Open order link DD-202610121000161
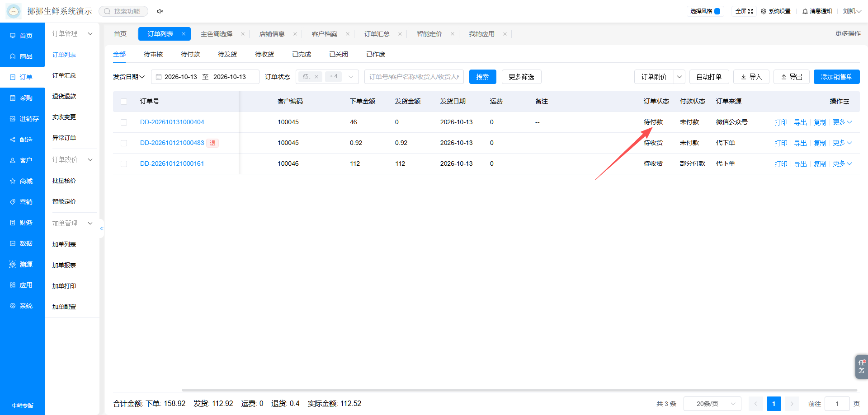 (x=172, y=163)
